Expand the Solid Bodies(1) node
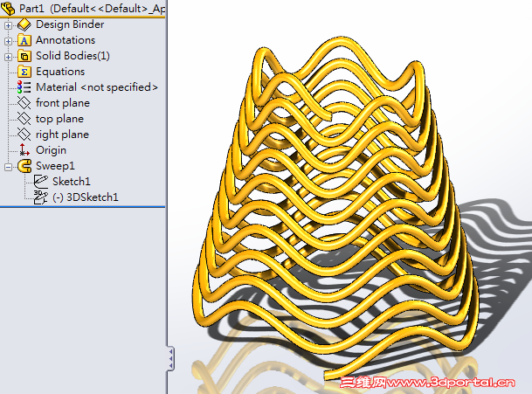Viewport: 532px width, 394px height. pyautogui.click(x=8, y=57)
